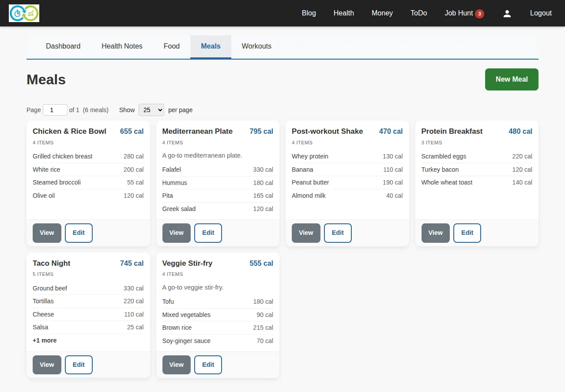Switch to the Health Notes tab

[122, 46]
